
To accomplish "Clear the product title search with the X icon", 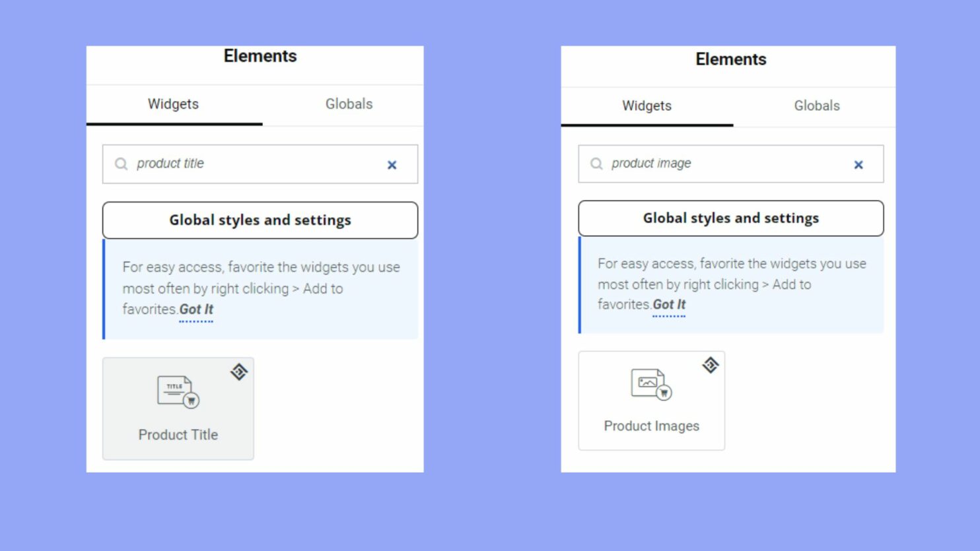I will 392,165.
